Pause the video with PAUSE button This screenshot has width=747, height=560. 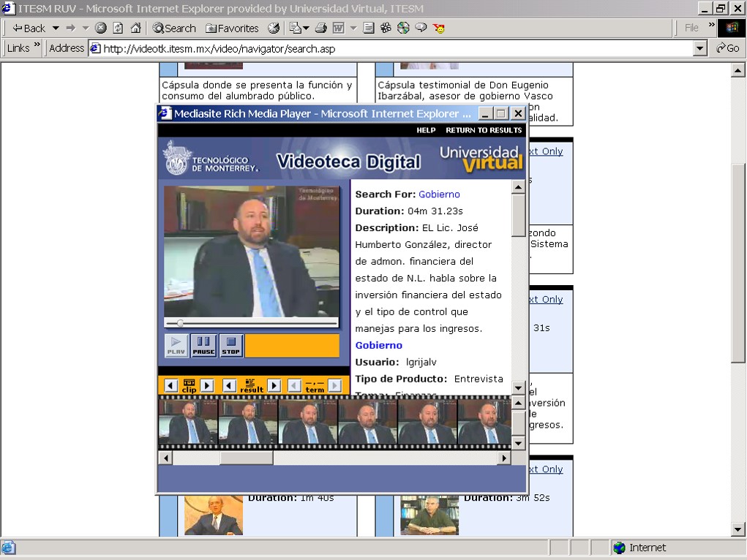pos(203,346)
